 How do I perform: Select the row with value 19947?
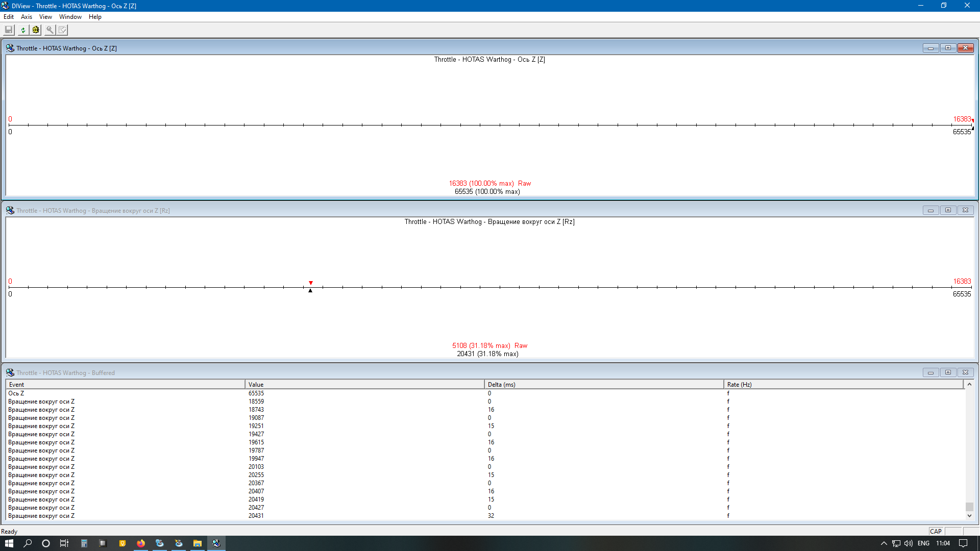[485, 459]
